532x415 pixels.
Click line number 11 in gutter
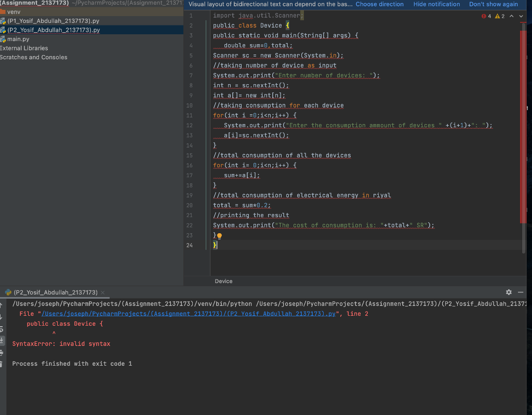tap(189, 115)
